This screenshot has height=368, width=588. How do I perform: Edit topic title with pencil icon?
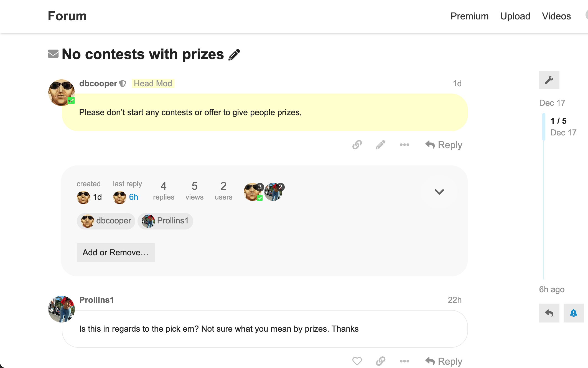click(234, 54)
